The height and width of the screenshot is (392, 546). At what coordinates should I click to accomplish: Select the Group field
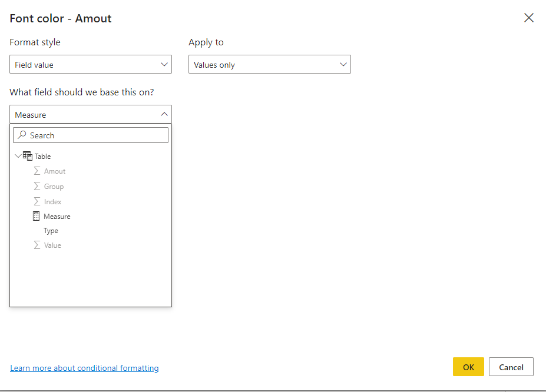[x=54, y=187]
